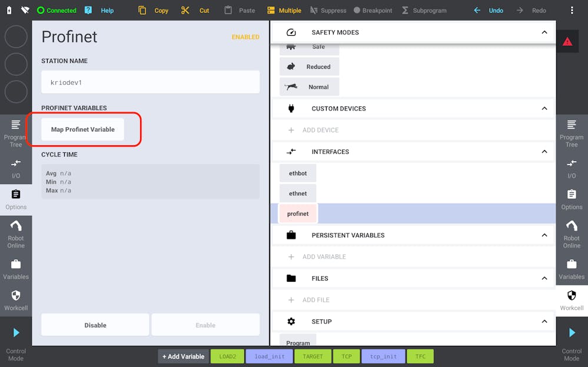
Task: Select the TARGET variable chip
Action: [x=313, y=356]
